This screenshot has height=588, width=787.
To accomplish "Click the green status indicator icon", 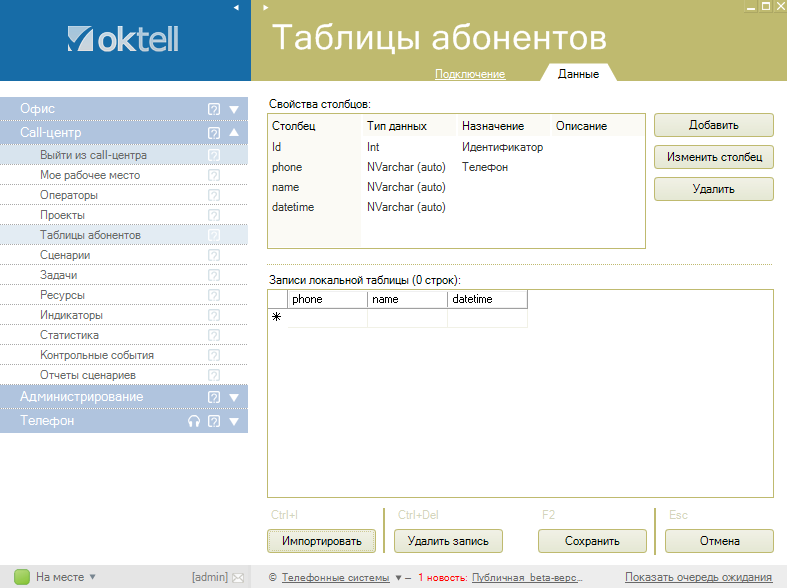I will pos(22,577).
